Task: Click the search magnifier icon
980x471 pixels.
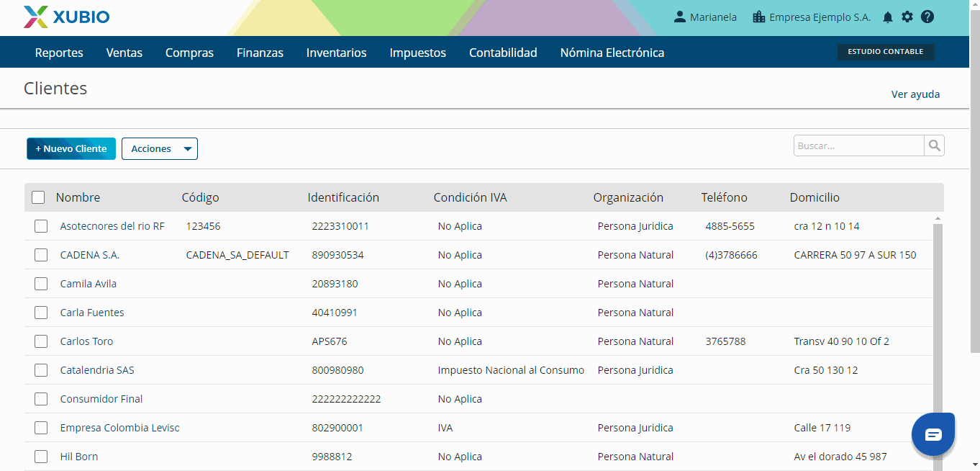Action: (934, 145)
